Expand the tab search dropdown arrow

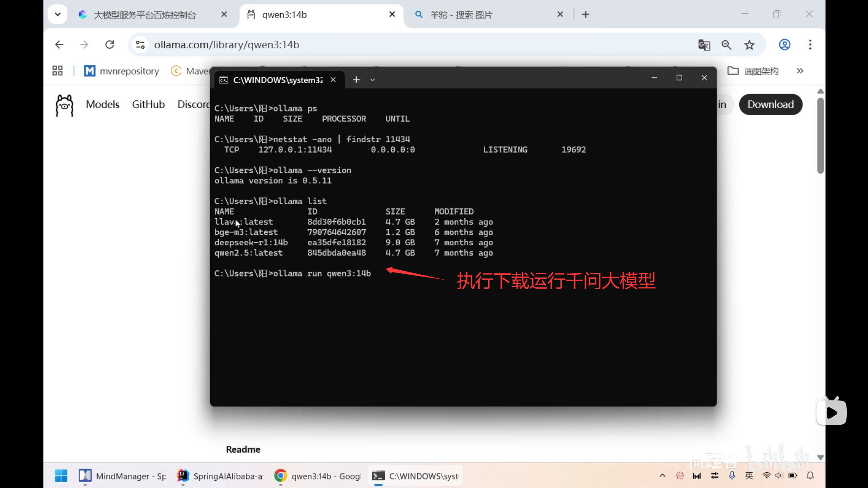pos(57,14)
